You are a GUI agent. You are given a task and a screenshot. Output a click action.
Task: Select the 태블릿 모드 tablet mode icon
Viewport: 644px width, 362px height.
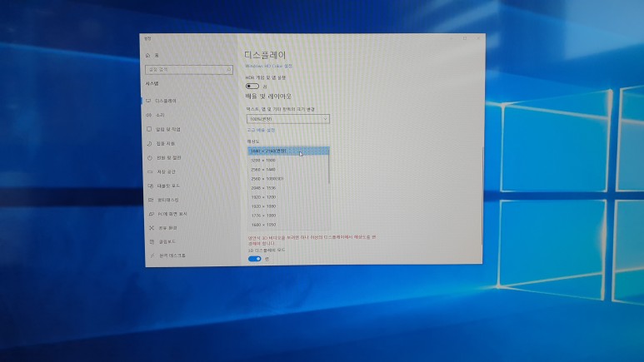[x=150, y=186]
